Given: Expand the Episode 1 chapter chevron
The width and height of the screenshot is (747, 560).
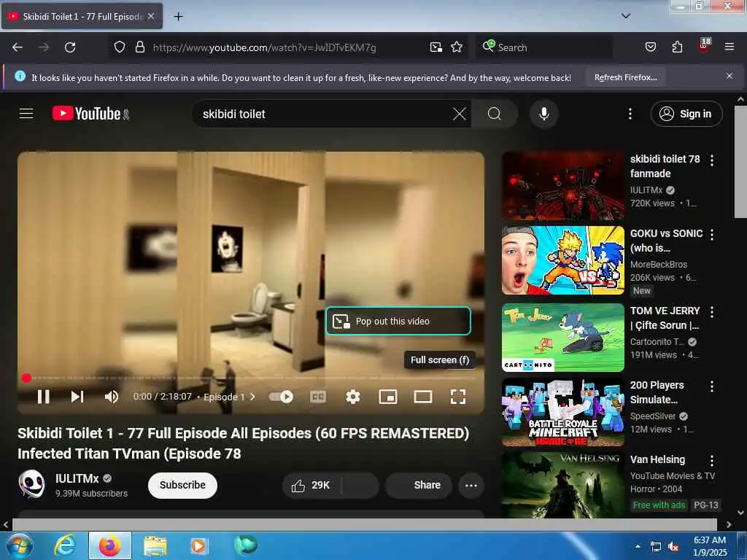Looking at the screenshot, I should coord(252,397).
